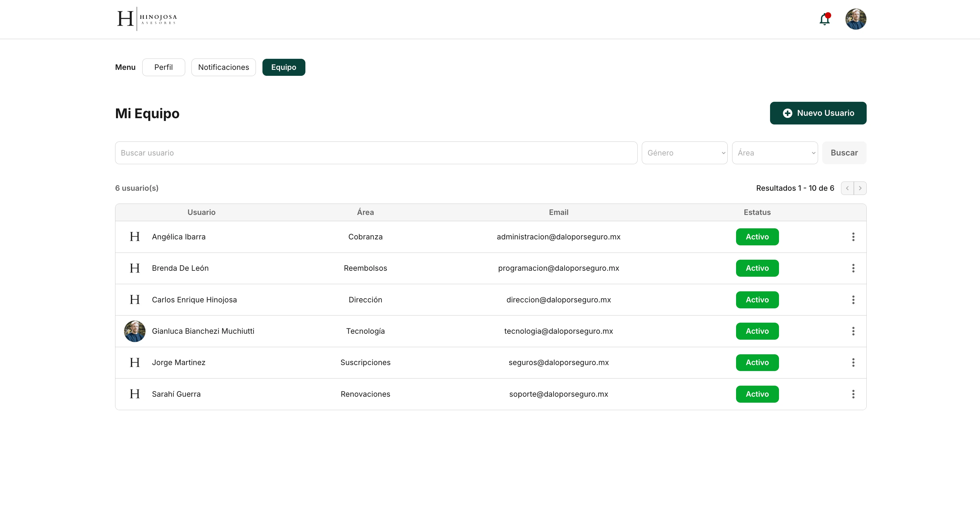This screenshot has height=514, width=980.
Task: Click Jorge Martinez's H avatar icon
Action: coord(135,362)
